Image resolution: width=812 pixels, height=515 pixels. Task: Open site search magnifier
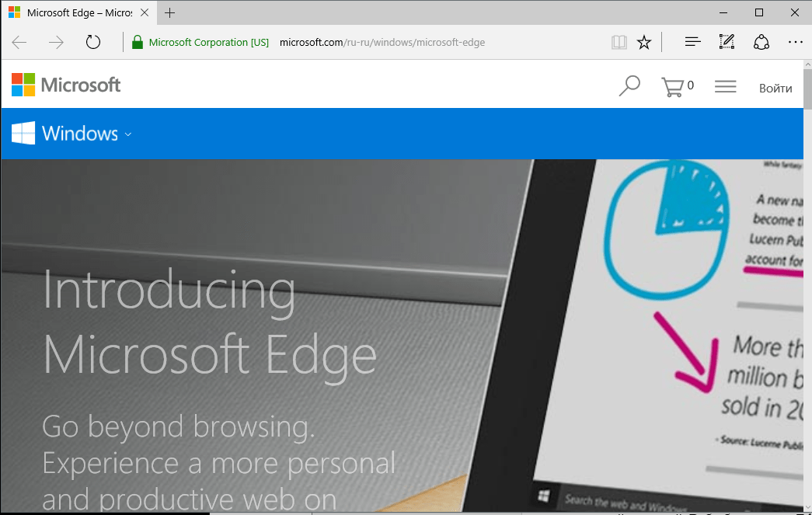pos(629,86)
